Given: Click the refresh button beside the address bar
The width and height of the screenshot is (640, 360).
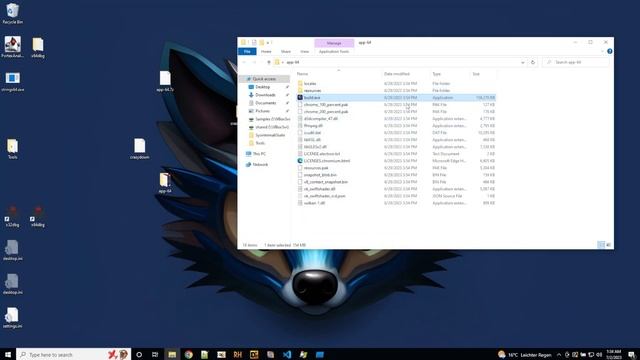Looking at the screenshot, I should point(533,62).
